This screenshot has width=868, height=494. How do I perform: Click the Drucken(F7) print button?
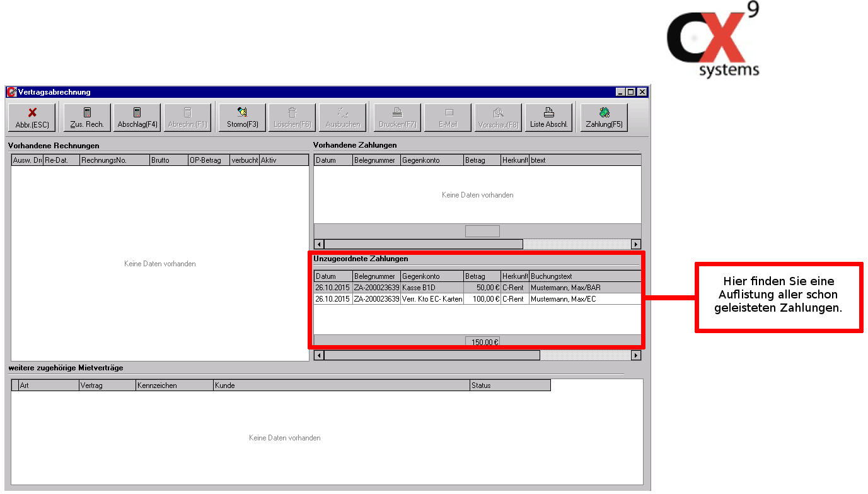[397, 117]
